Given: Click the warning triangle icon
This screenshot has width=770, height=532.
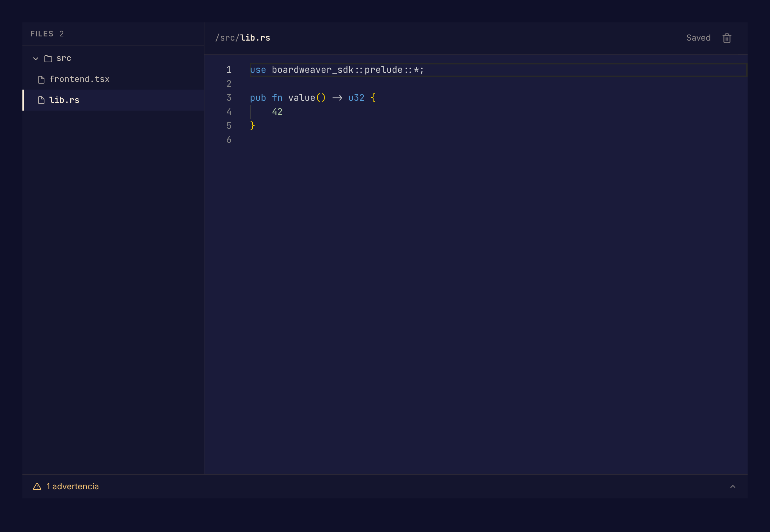Looking at the screenshot, I should click(37, 486).
